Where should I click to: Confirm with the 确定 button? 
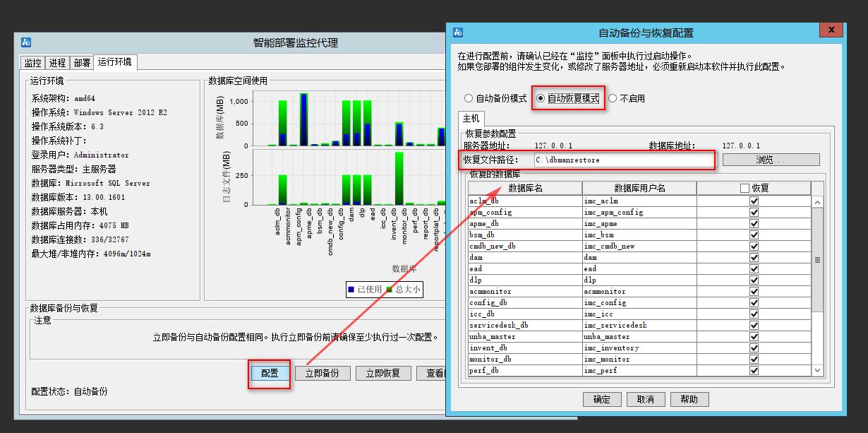602,399
